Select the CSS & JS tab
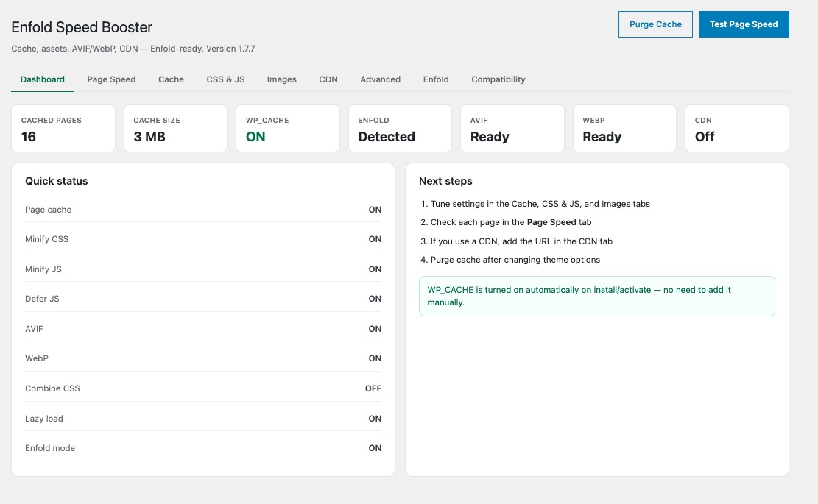 225,79
